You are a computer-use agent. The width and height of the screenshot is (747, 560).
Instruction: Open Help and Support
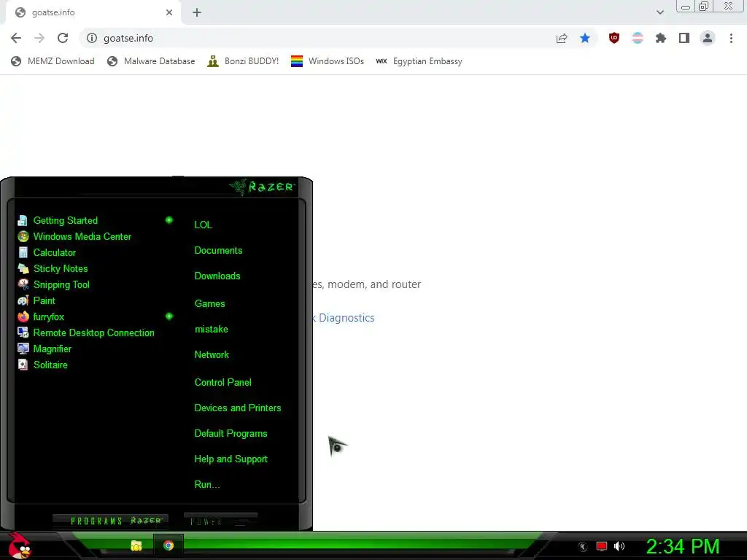(231, 459)
